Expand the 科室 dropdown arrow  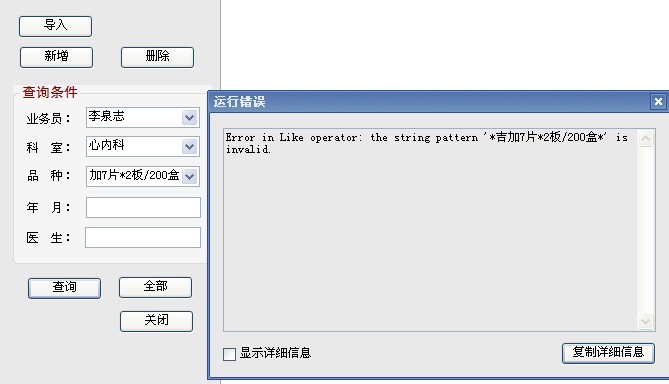point(189,147)
